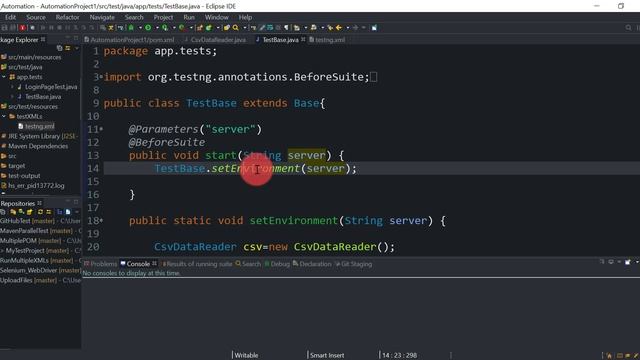Switch to the Git Staging tab

[x=353, y=264]
